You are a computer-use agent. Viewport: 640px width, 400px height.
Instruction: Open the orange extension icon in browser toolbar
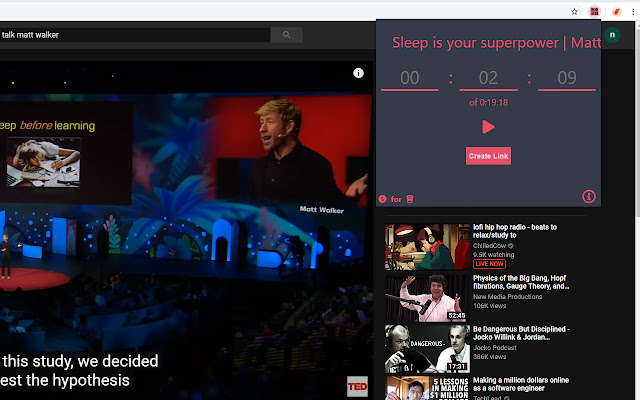tap(616, 11)
